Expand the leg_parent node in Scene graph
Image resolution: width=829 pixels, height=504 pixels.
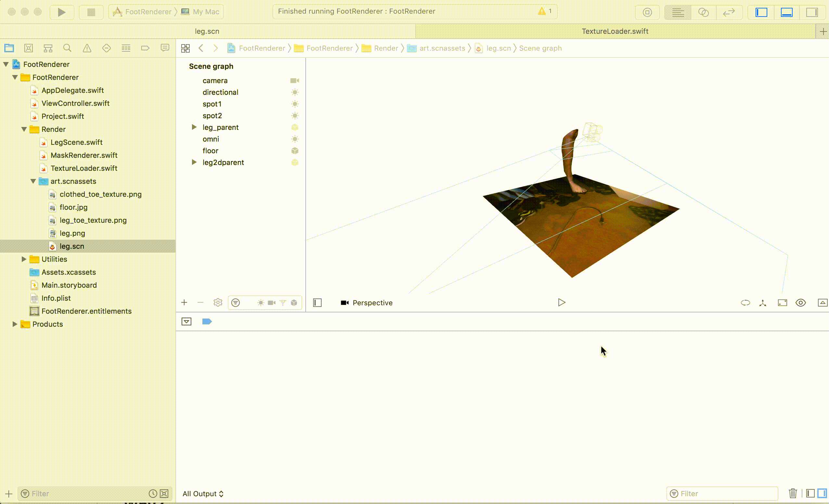click(194, 127)
